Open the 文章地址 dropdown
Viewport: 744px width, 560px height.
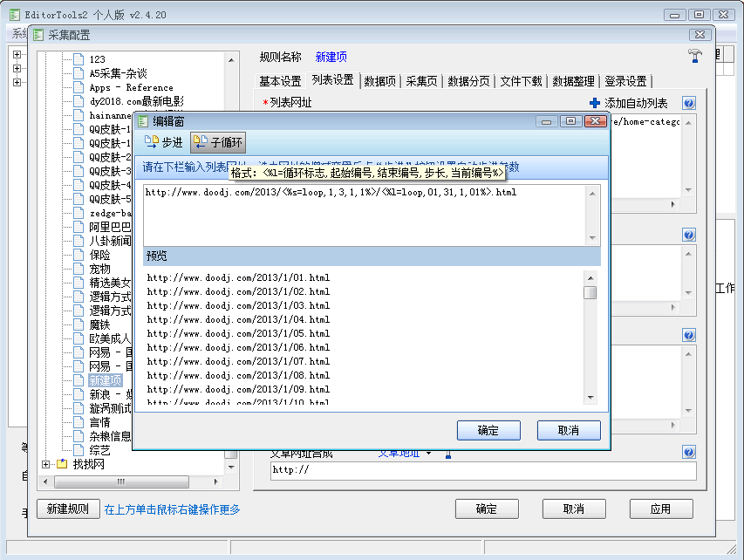click(x=428, y=453)
